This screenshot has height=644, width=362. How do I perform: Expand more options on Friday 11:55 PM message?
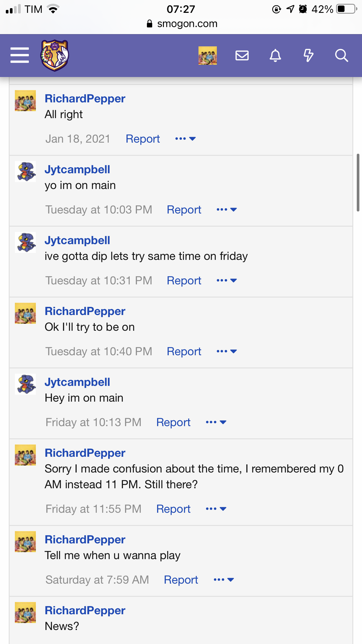(x=216, y=509)
